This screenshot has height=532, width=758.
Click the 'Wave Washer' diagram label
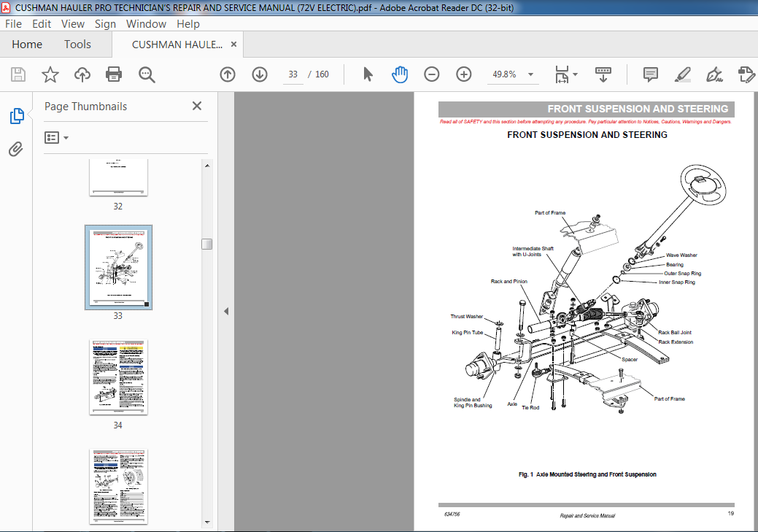(681, 255)
